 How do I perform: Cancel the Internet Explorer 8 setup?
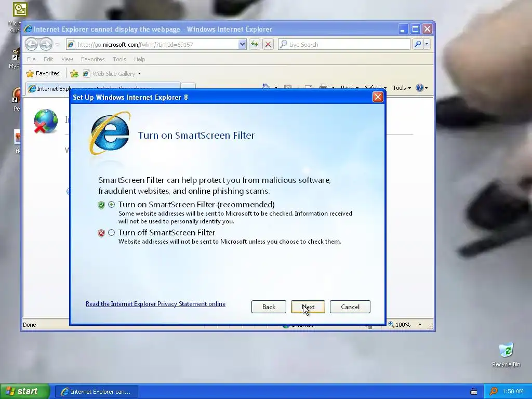pos(350,307)
